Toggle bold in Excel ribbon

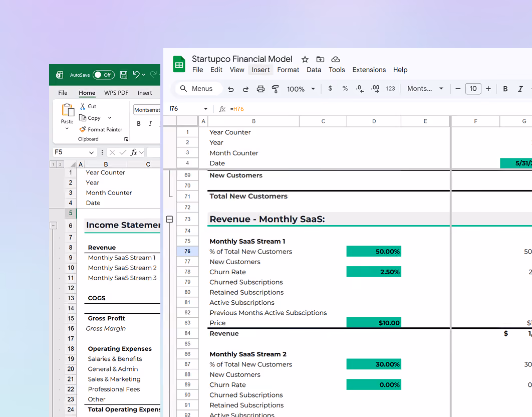pos(139,124)
